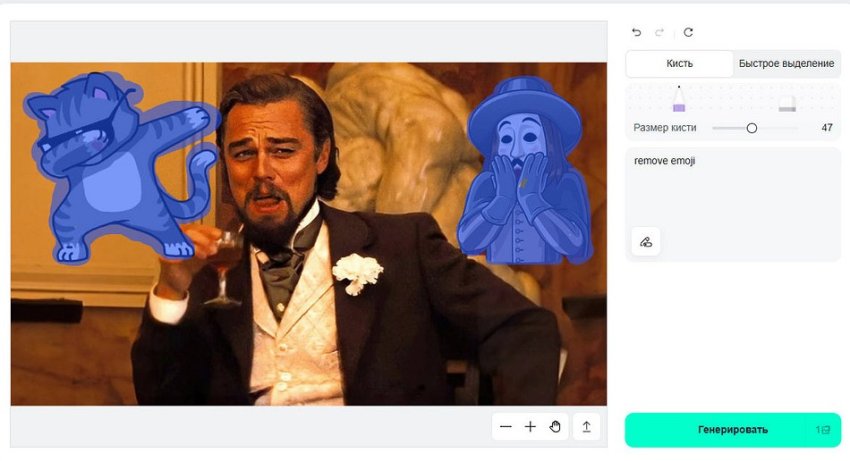Click the upload image arrow icon

(x=587, y=427)
